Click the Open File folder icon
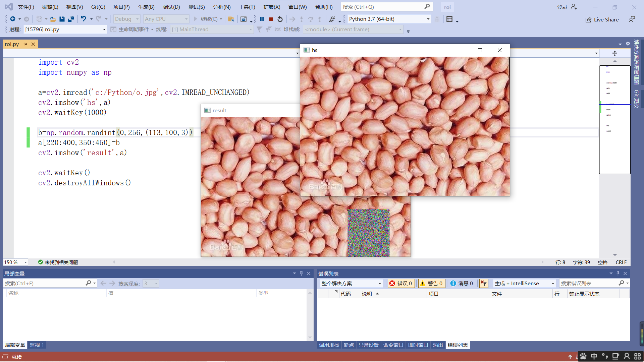Screen dimensions: 644x362 coord(53,19)
